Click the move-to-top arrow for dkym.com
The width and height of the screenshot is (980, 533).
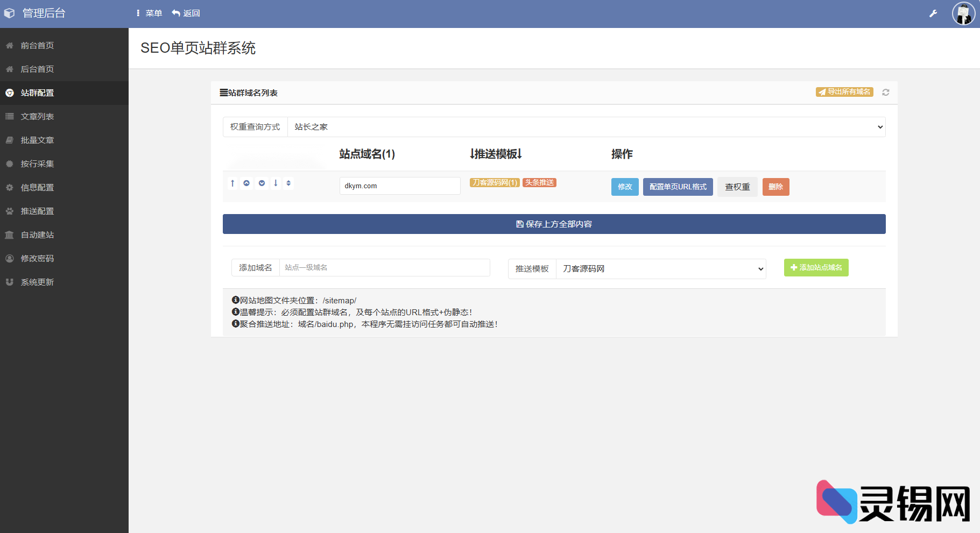pyautogui.click(x=232, y=183)
